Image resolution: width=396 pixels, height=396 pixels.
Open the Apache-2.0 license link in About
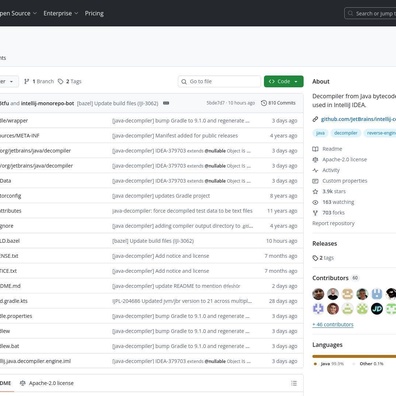click(x=344, y=159)
